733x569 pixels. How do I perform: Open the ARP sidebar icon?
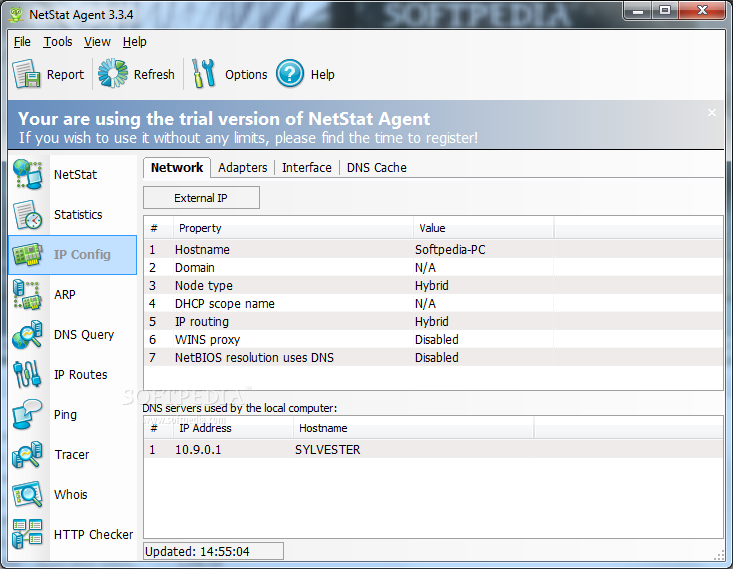click(x=28, y=295)
